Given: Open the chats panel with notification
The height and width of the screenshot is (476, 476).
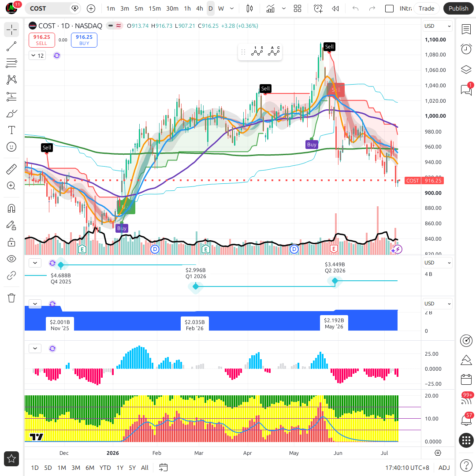Looking at the screenshot, I should (466, 89).
